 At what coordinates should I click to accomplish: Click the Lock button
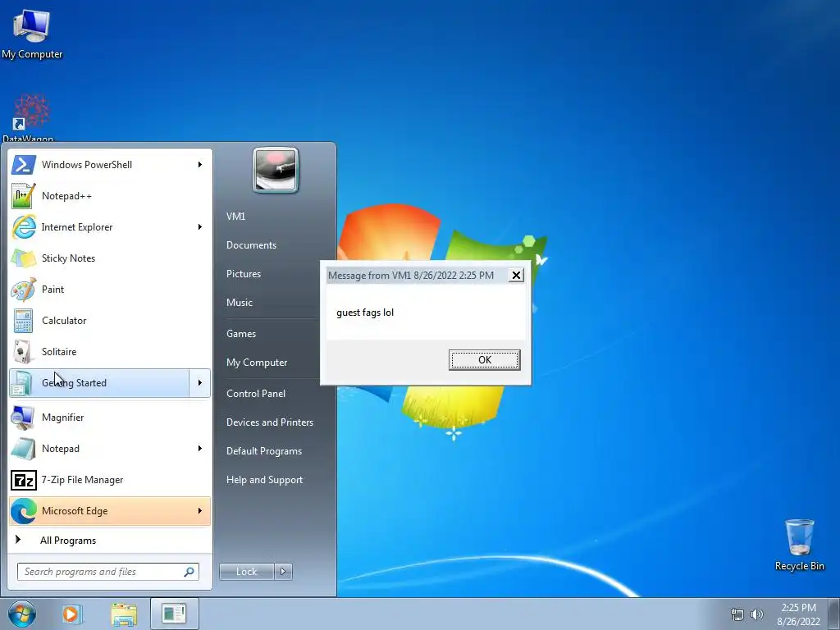pyautogui.click(x=246, y=572)
